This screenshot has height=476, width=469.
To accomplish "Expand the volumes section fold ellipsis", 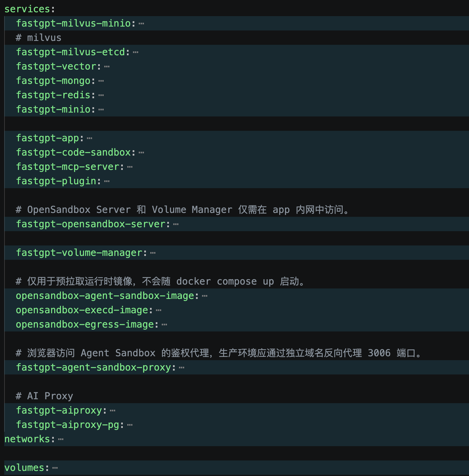I will (x=55, y=468).
